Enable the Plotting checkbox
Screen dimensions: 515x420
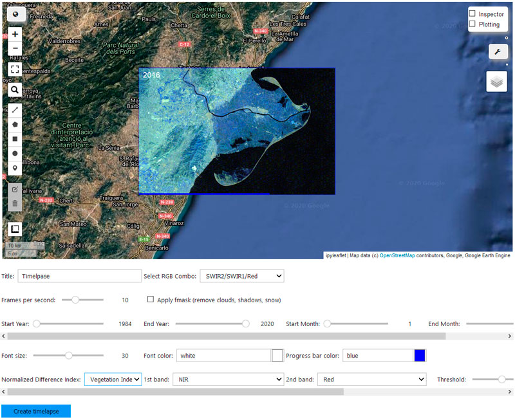tap(473, 24)
